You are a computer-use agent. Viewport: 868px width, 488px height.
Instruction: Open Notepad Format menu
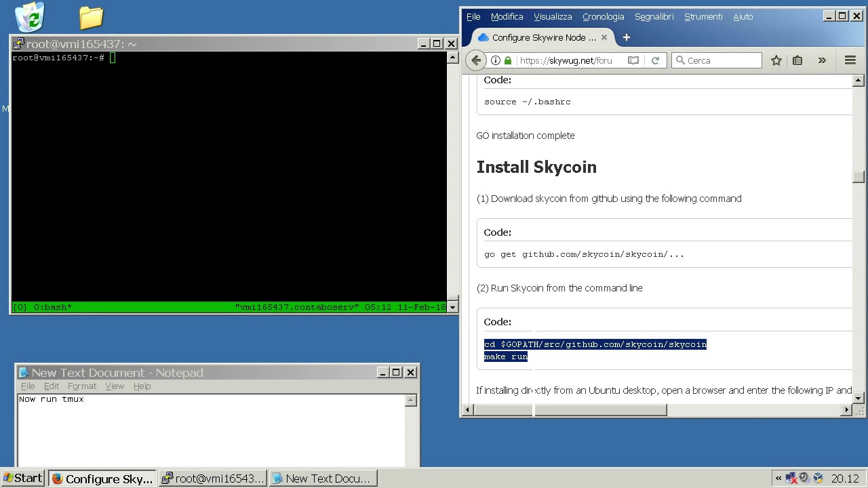pos(82,386)
